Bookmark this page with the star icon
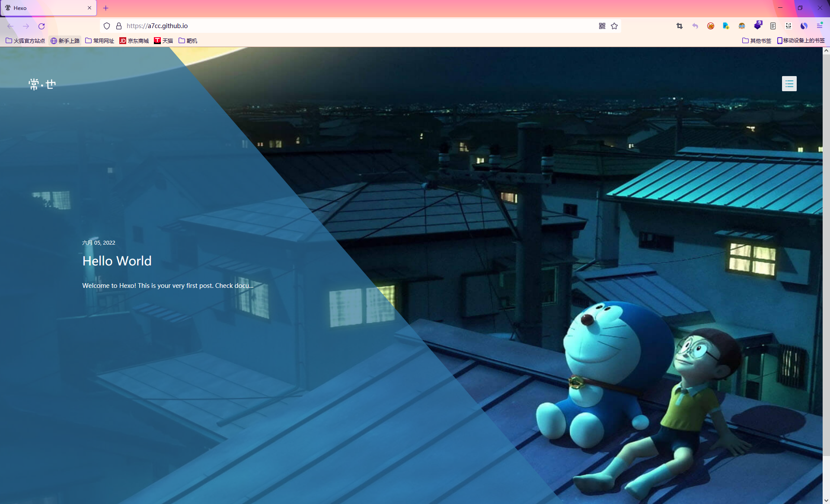 pos(614,26)
